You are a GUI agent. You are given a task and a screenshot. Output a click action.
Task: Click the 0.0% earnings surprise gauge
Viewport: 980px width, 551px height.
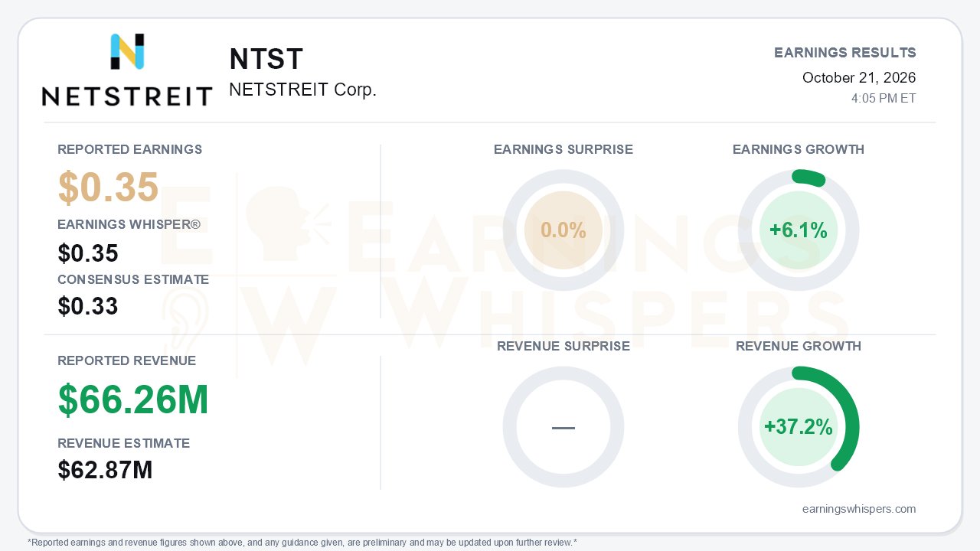click(563, 230)
